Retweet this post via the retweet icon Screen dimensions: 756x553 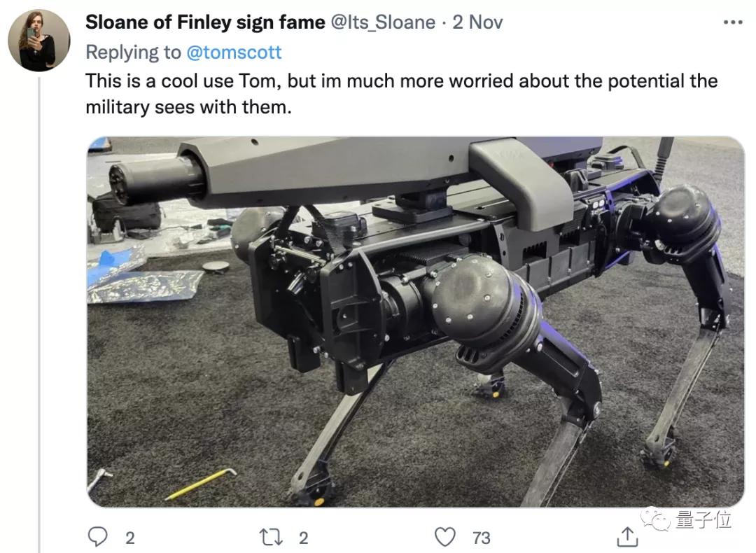pos(269,537)
